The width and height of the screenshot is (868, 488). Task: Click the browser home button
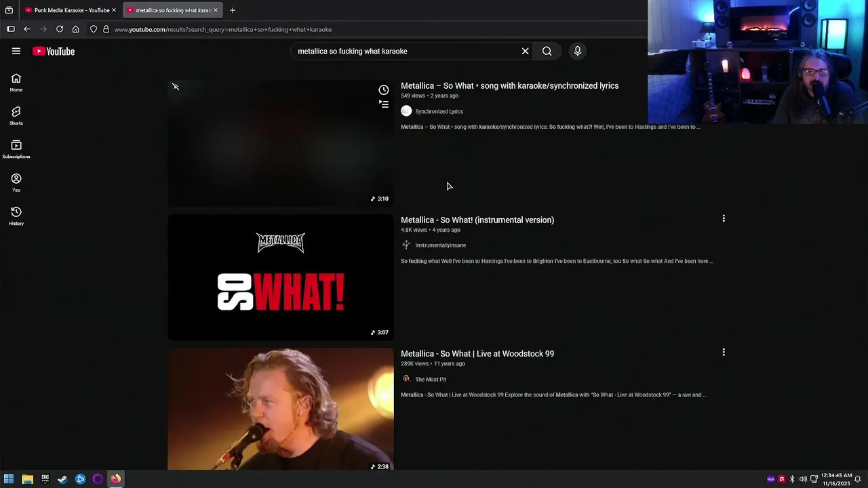coord(76,29)
